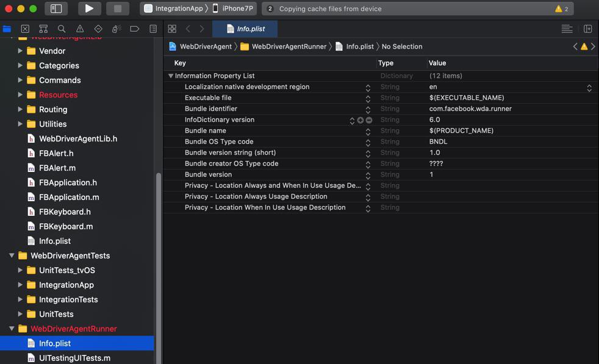Open key stepper for Bundle name
This screenshot has height=364, width=599.
click(368, 131)
